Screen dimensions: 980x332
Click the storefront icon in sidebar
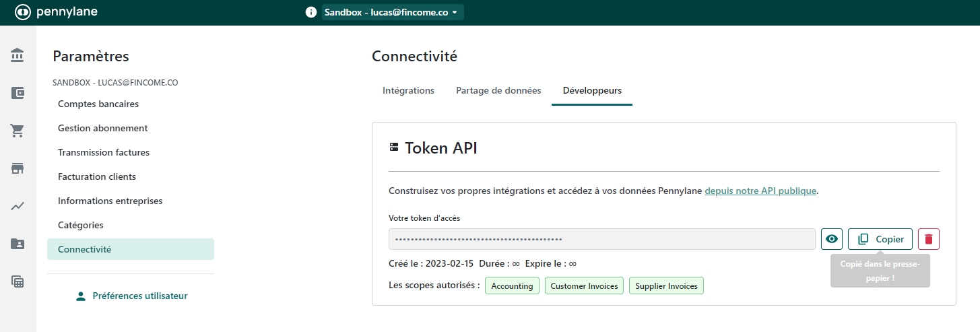click(x=18, y=168)
